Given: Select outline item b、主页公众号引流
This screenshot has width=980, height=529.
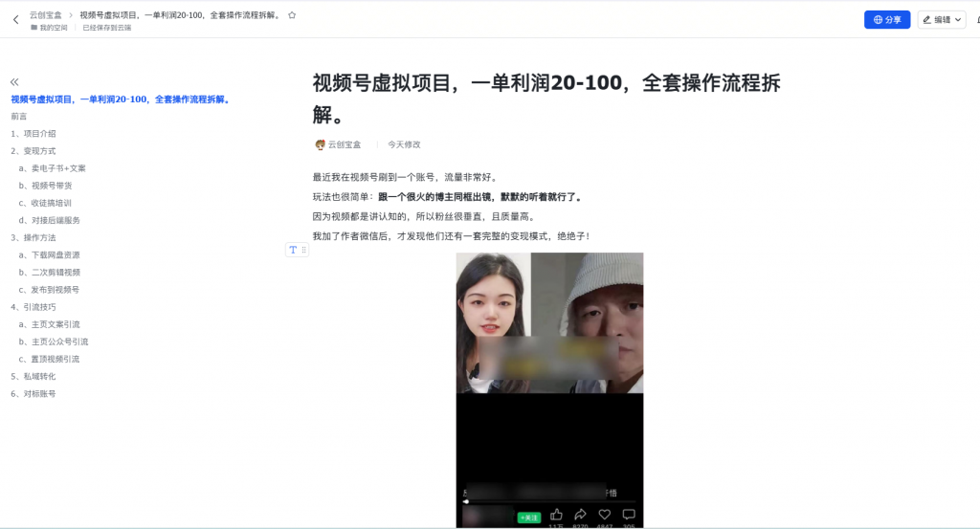Looking at the screenshot, I should (54, 342).
